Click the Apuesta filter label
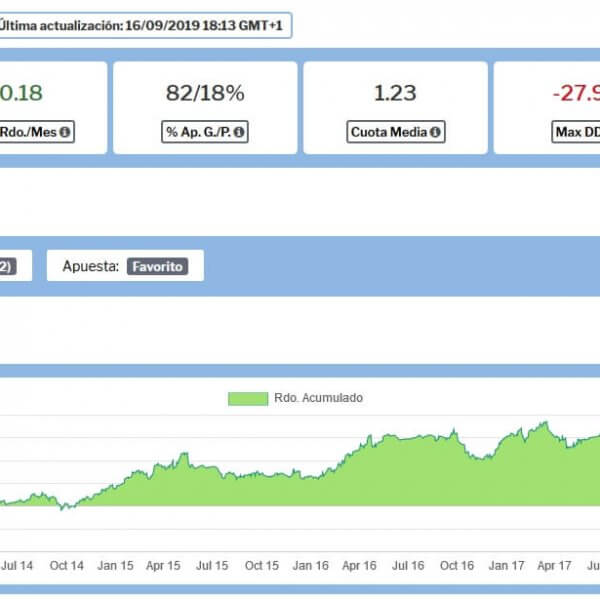This screenshot has height=600, width=600. [91, 267]
